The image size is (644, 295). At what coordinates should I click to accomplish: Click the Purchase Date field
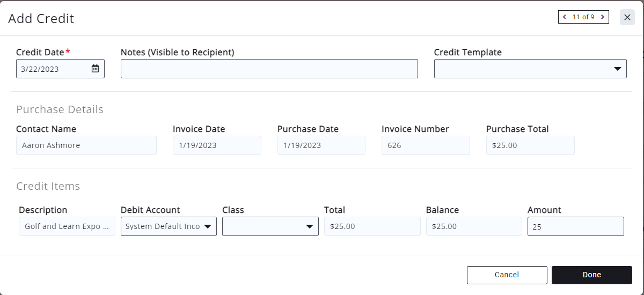click(x=321, y=145)
